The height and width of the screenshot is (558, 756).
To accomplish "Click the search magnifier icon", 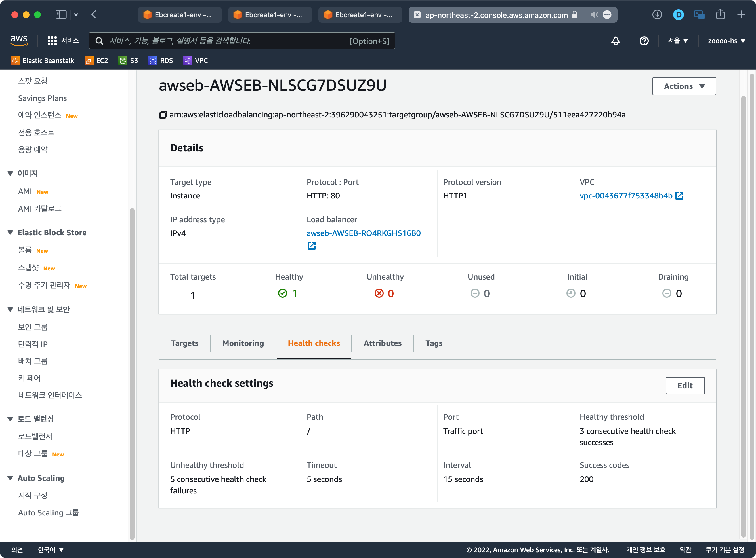I will click(99, 41).
